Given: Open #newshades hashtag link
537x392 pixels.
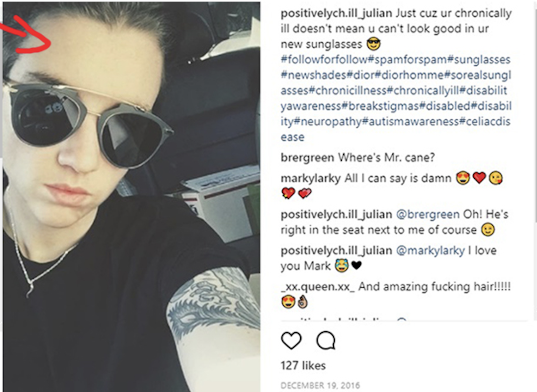Looking at the screenshot, I should (x=314, y=75).
